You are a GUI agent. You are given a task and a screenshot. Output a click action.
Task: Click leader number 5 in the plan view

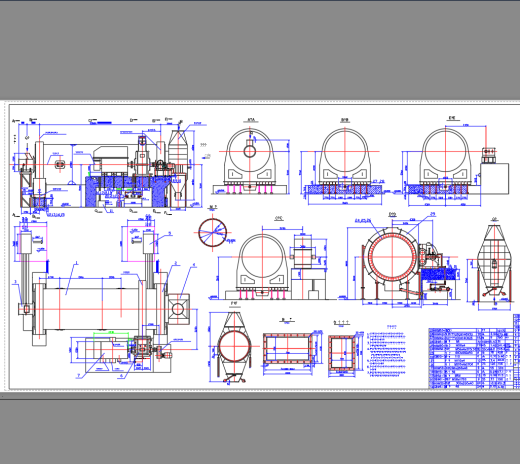click(x=169, y=233)
